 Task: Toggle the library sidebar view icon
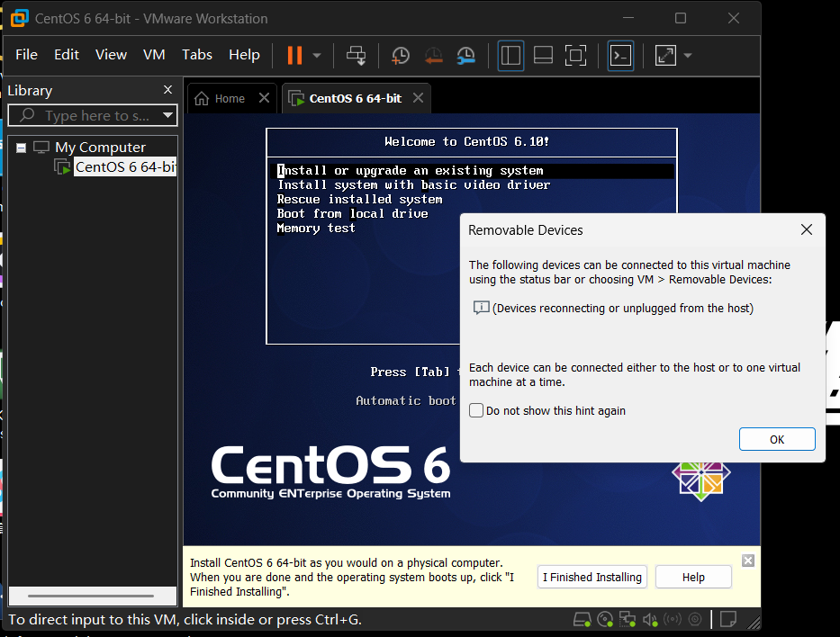coord(510,55)
